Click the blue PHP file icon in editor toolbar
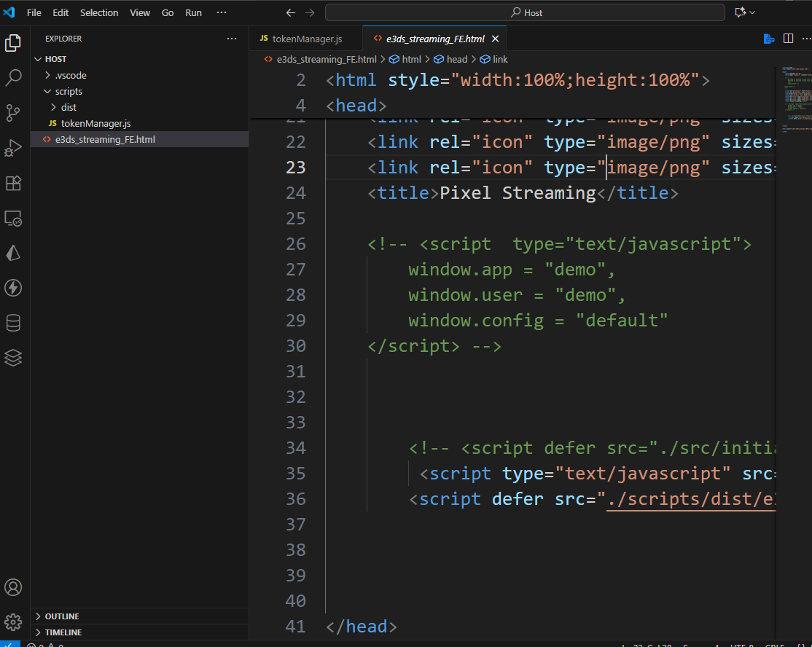Screen dimensions: 812x647 (x=769, y=39)
